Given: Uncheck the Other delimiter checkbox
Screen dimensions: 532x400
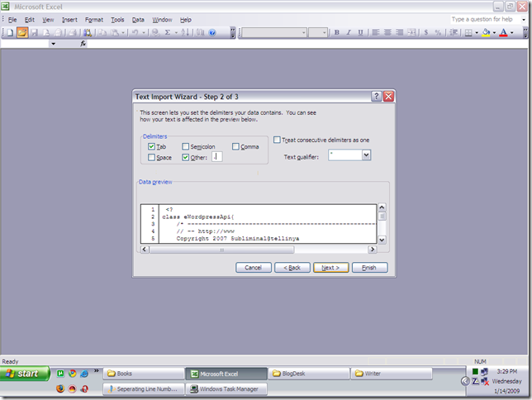Looking at the screenshot, I should (185, 158).
